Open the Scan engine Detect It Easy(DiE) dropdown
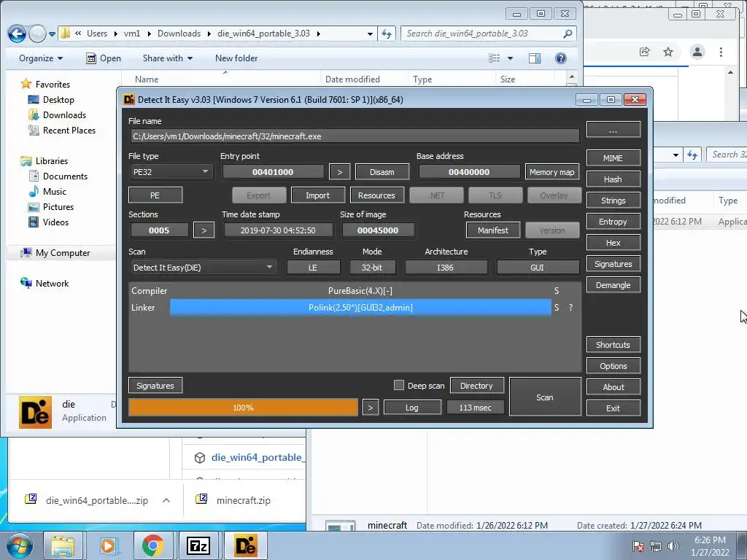The height and width of the screenshot is (560, 747). (204, 268)
